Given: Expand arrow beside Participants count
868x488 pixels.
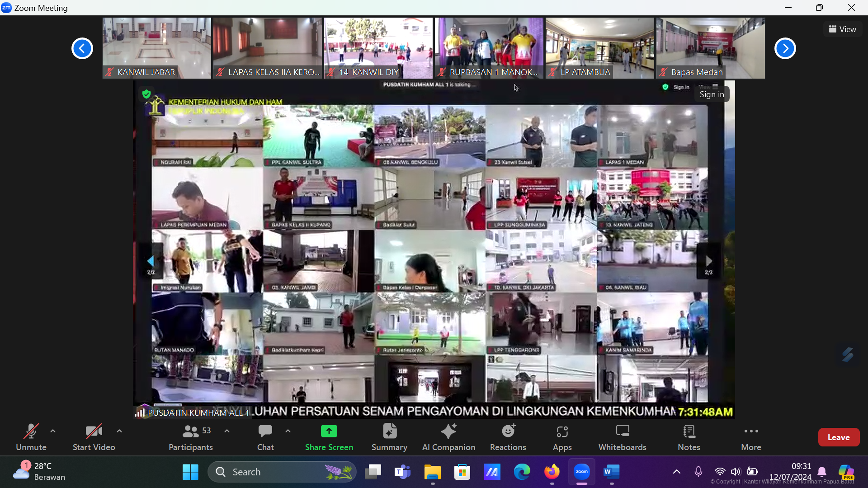Looking at the screenshot, I should coord(227,431).
